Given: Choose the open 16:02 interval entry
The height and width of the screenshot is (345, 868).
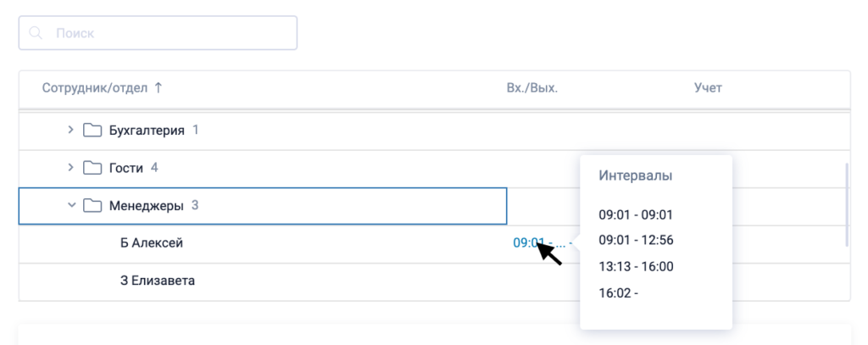Looking at the screenshot, I should 618,293.
